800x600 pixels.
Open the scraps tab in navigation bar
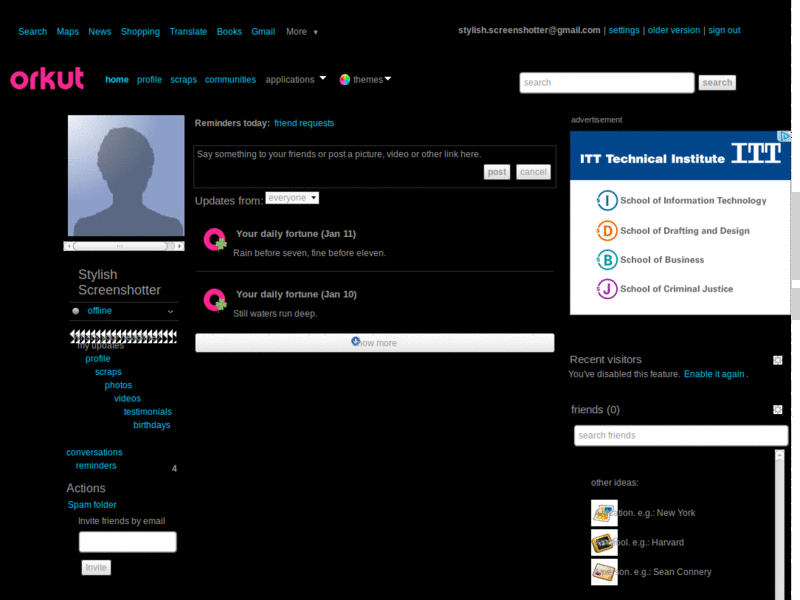point(184,80)
